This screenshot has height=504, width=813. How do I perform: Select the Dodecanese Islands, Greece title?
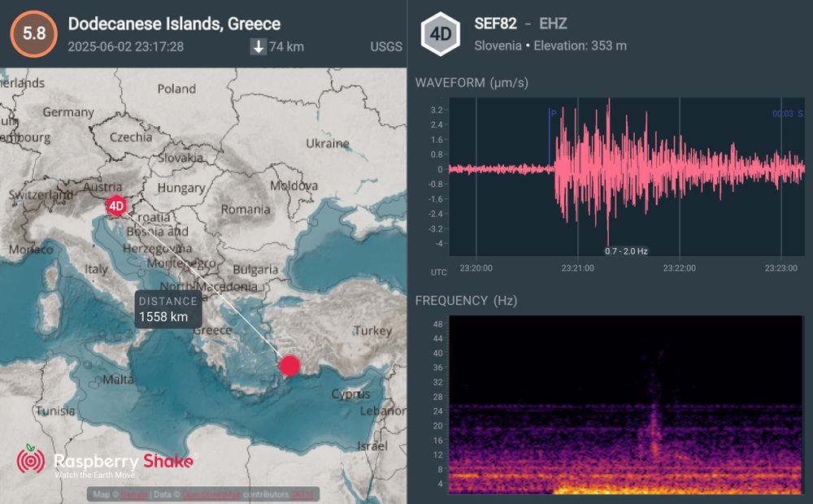point(174,24)
